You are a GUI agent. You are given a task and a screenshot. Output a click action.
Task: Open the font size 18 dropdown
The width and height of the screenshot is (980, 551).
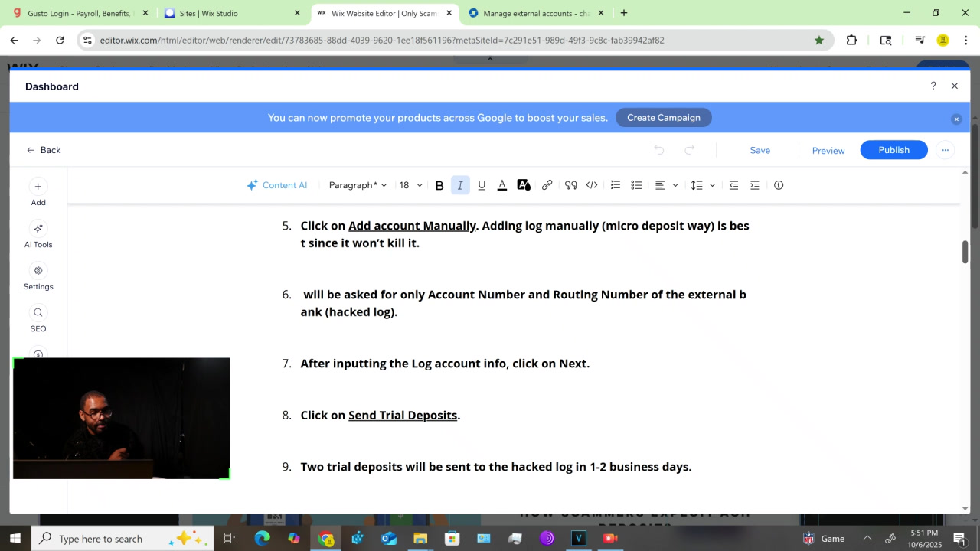(x=410, y=185)
